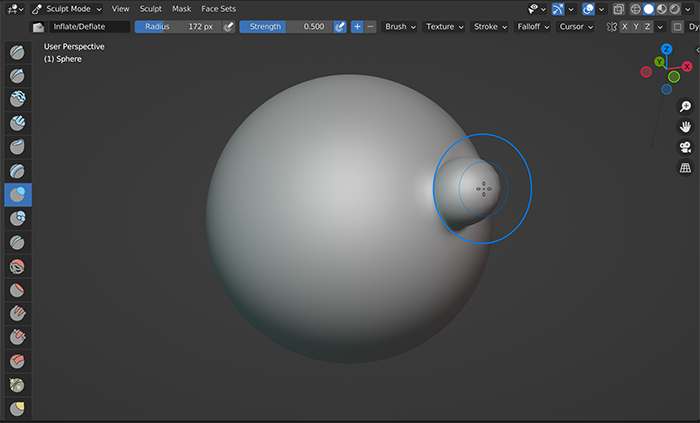This screenshot has height=423, width=700.
Task: Click the blue Z axis gizmo
Action: click(x=666, y=49)
